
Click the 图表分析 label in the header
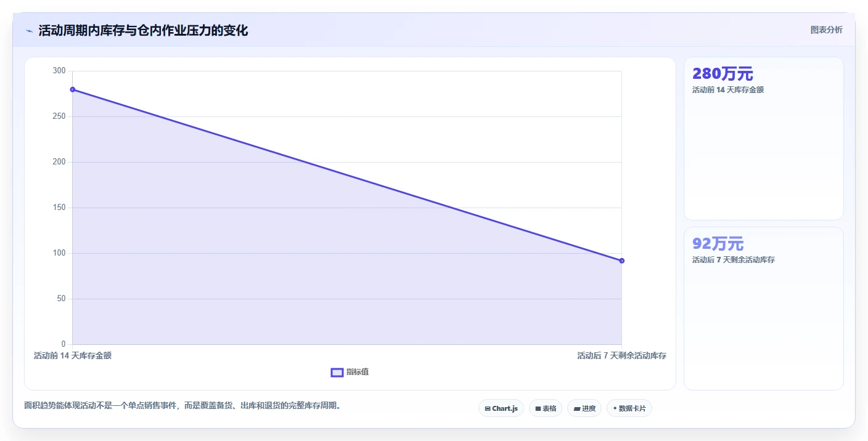point(826,30)
